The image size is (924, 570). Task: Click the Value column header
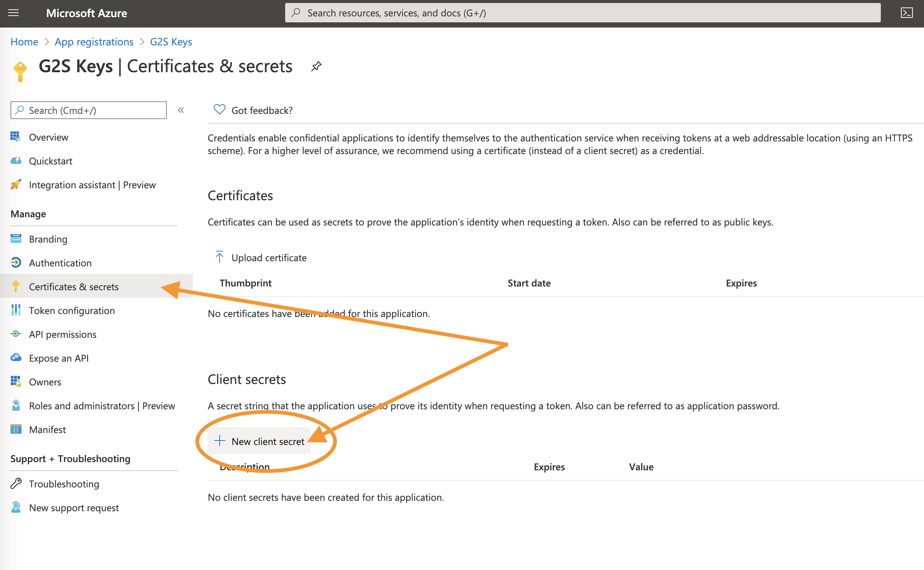point(641,467)
